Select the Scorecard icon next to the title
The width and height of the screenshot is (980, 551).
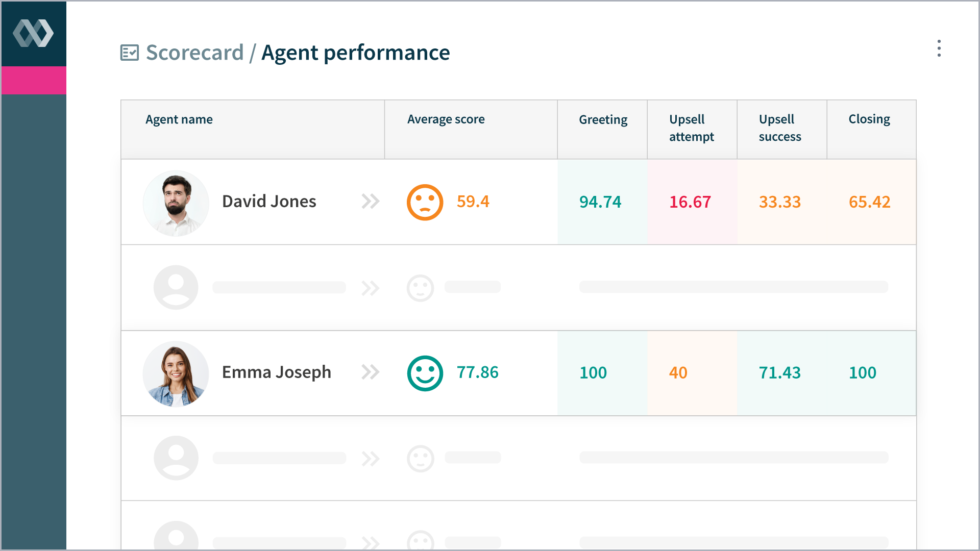129,52
